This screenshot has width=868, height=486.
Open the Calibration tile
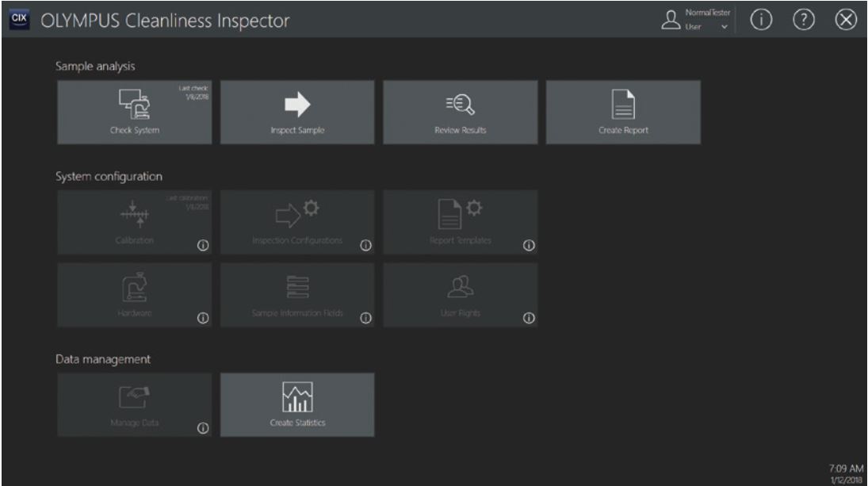click(x=135, y=223)
